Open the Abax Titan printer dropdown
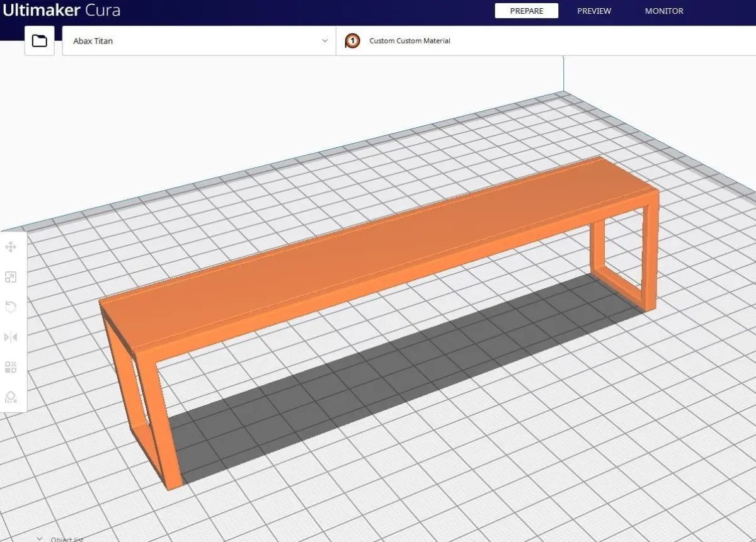Image resolution: width=756 pixels, height=542 pixels. tap(199, 41)
